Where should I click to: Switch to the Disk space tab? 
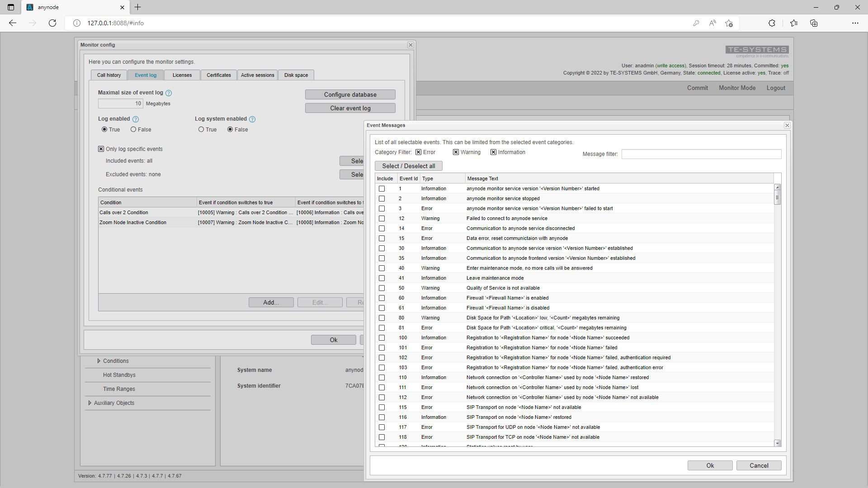tap(296, 75)
